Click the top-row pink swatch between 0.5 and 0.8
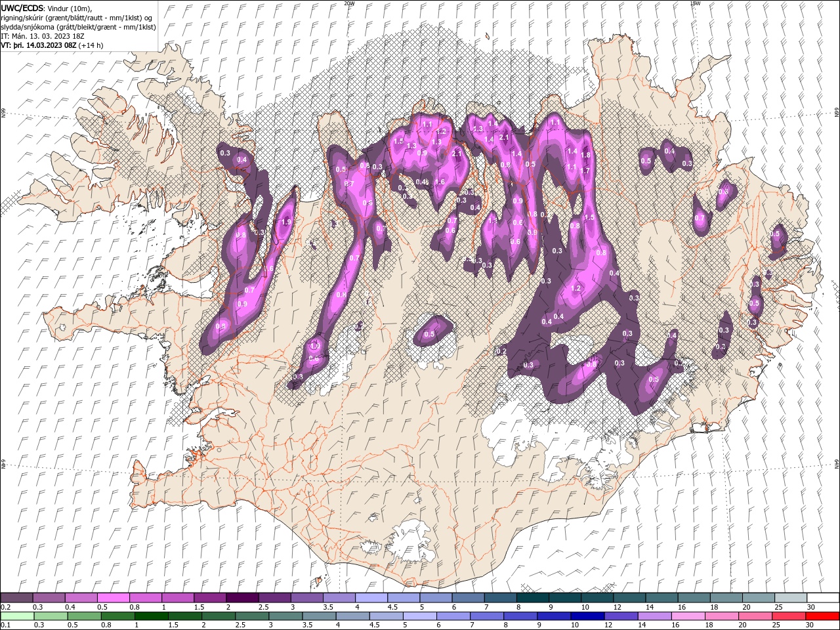The height and width of the screenshot is (630, 840). pyautogui.click(x=114, y=598)
